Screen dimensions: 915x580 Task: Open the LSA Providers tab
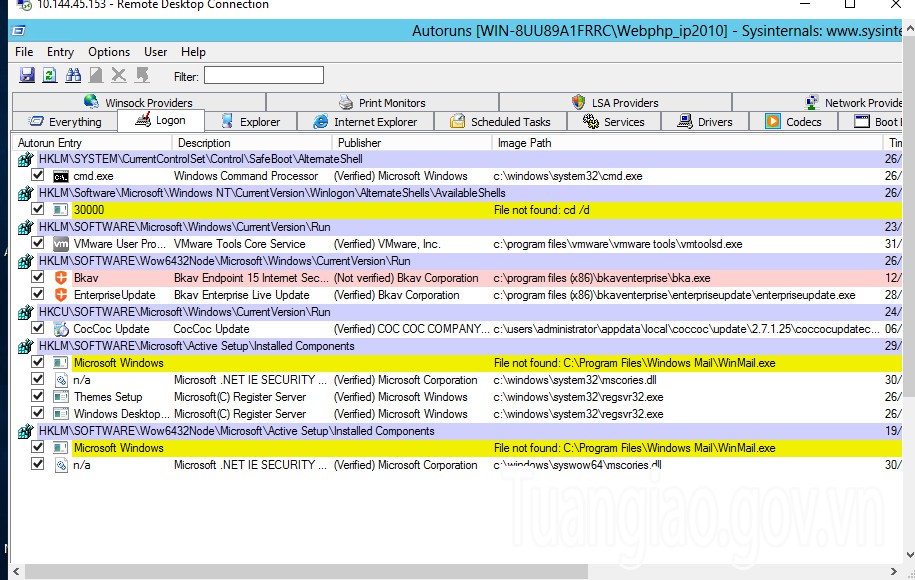(x=616, y=103)
